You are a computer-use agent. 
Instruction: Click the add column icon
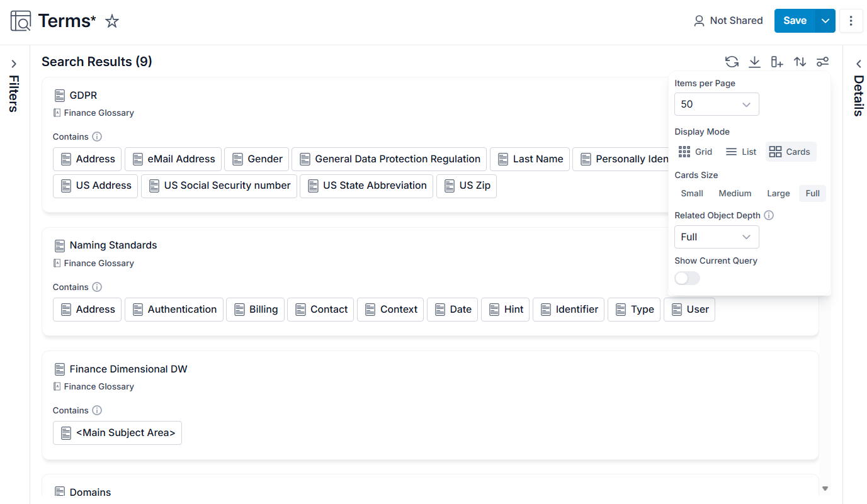pyautogui.click(x=777, y=62)
